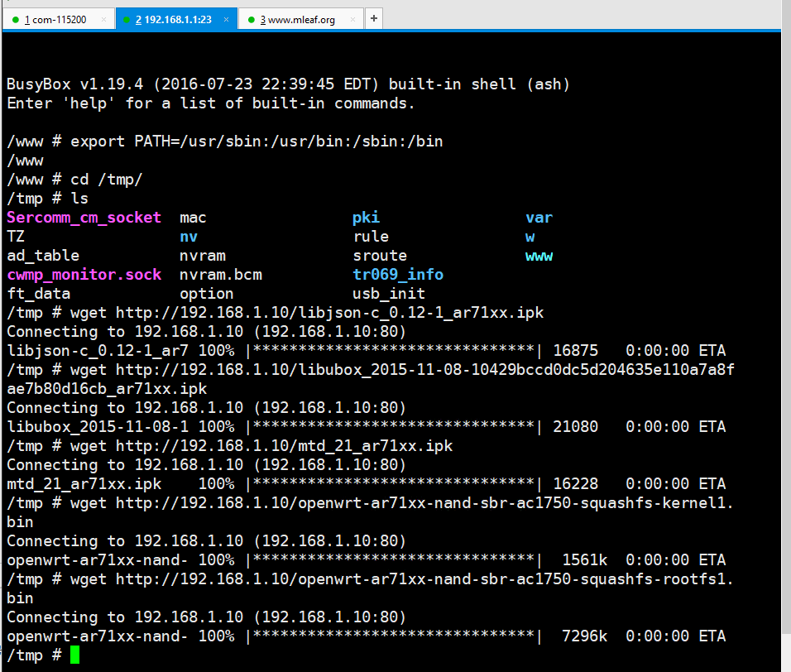Click the tr069_info directory name
Viewport: 791px width, 672px height.
(397, 275)
